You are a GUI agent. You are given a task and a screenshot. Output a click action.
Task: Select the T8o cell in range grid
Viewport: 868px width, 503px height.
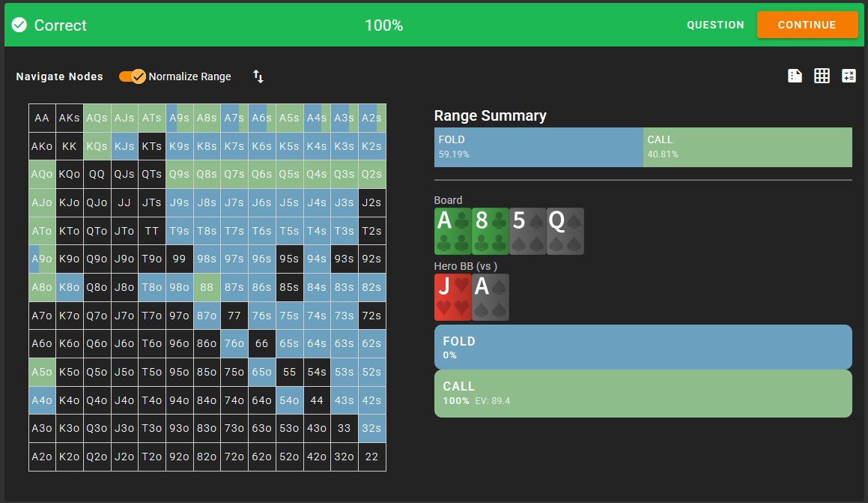click(152, 288)
